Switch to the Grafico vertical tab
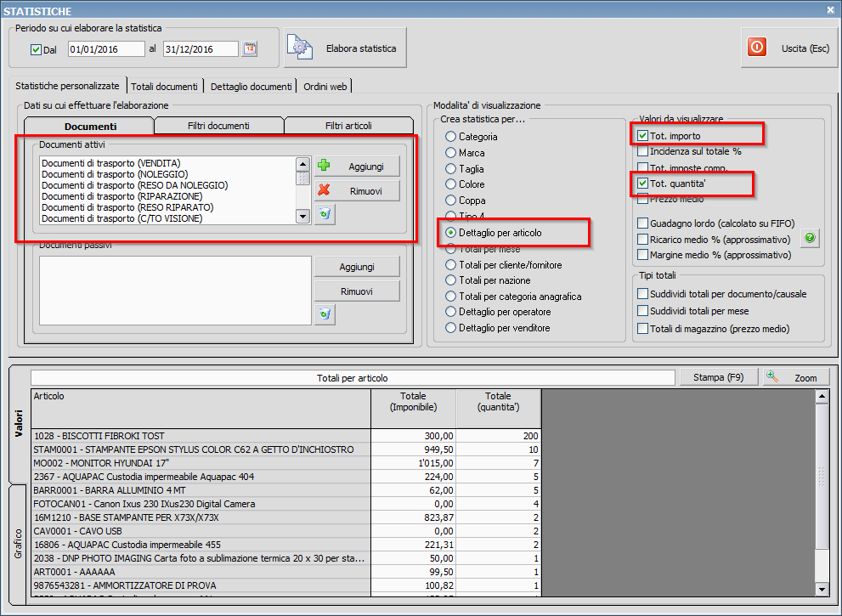Image resolution: width=842 pixels, height=616 pixels. 18,543
